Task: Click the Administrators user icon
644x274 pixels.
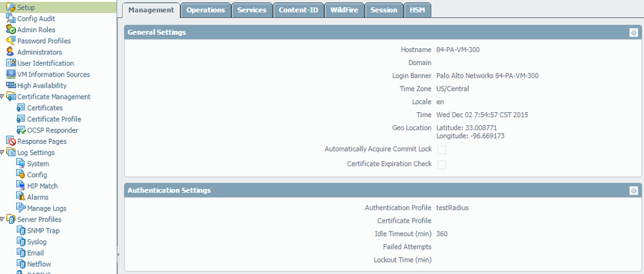Action: click(11, 52)
